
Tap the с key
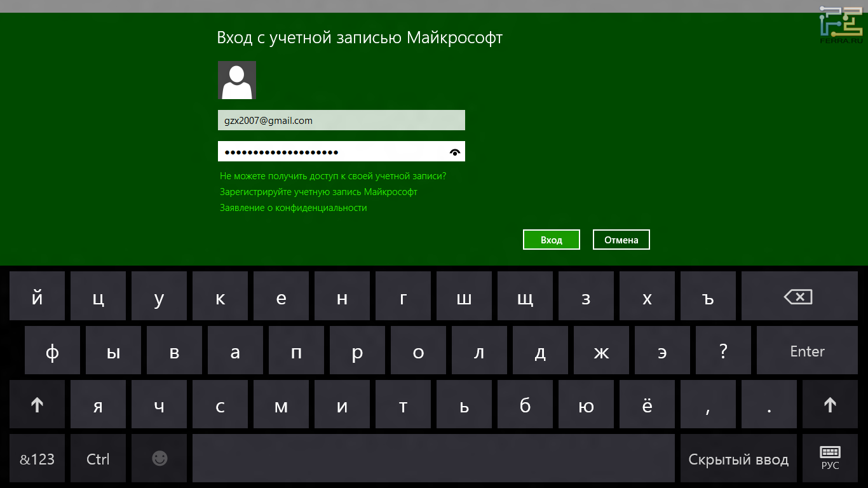(220, 405)
